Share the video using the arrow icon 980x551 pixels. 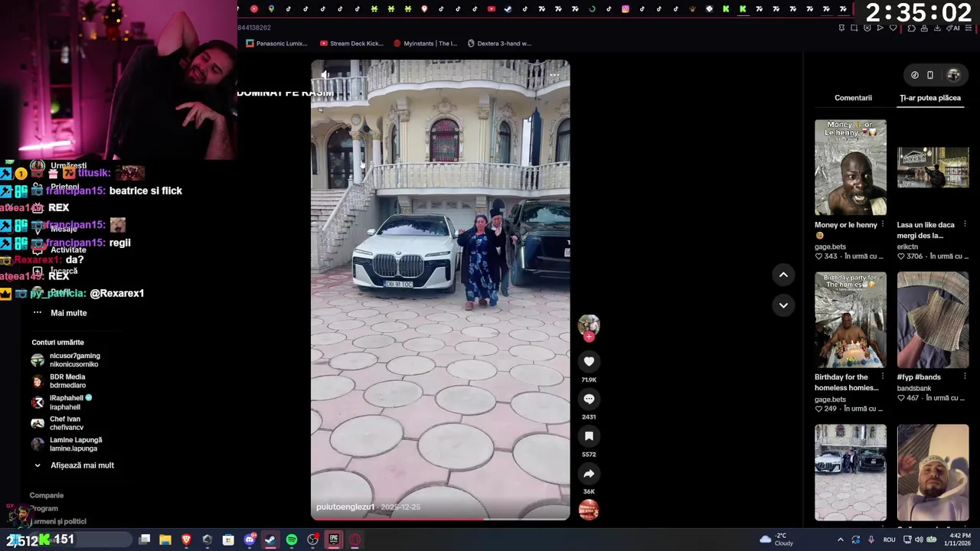(x=589, y=474)
